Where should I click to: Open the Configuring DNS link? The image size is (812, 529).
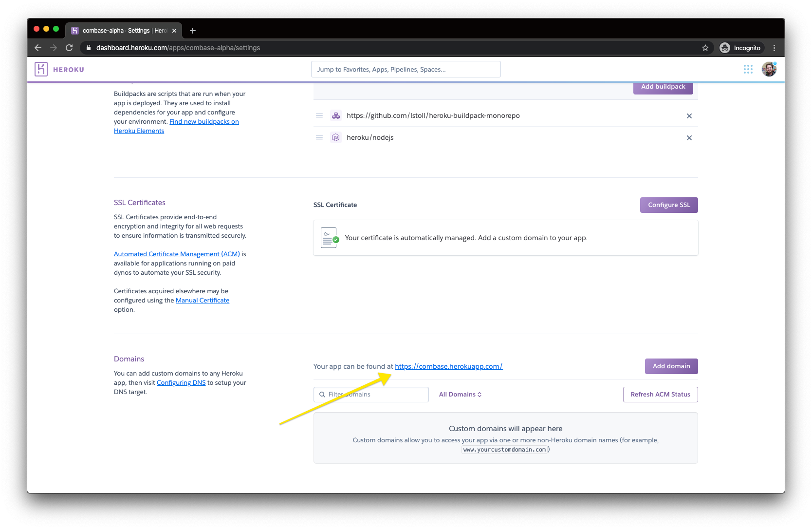coord(181,382)
